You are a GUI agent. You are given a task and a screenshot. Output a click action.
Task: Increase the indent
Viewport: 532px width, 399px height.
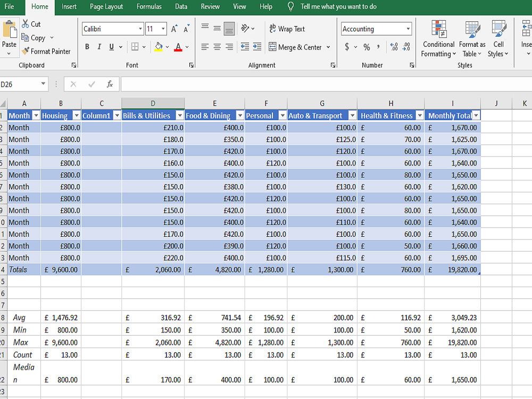(x=257, y=47)
